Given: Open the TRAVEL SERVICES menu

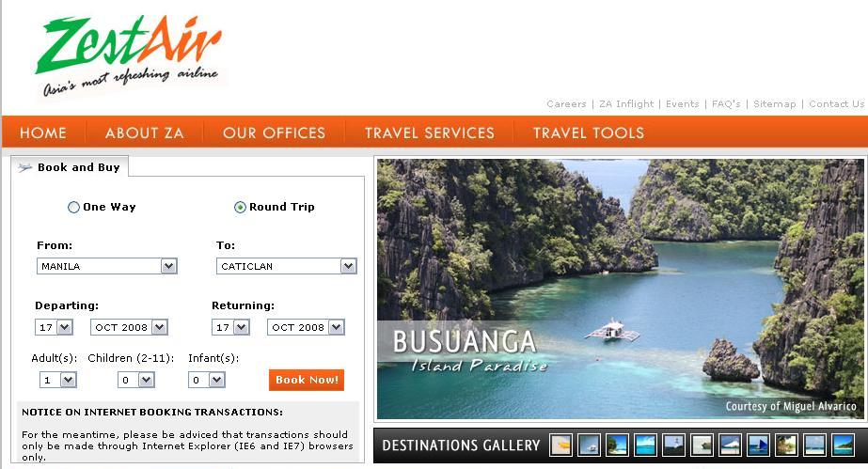Looking at the screenshot, I should [x=430, y=133].
